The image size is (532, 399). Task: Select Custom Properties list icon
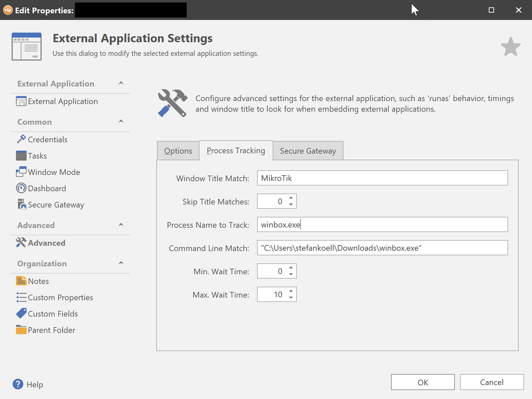[21, 297]
